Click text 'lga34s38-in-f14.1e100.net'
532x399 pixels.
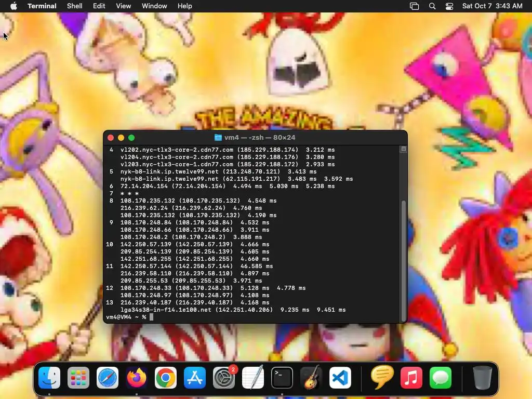click(166, 310)
